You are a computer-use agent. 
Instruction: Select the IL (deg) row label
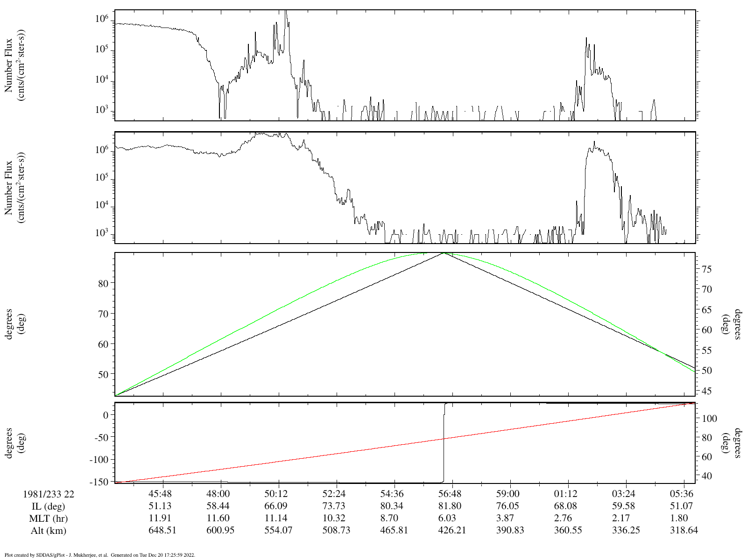click(49, 506)
